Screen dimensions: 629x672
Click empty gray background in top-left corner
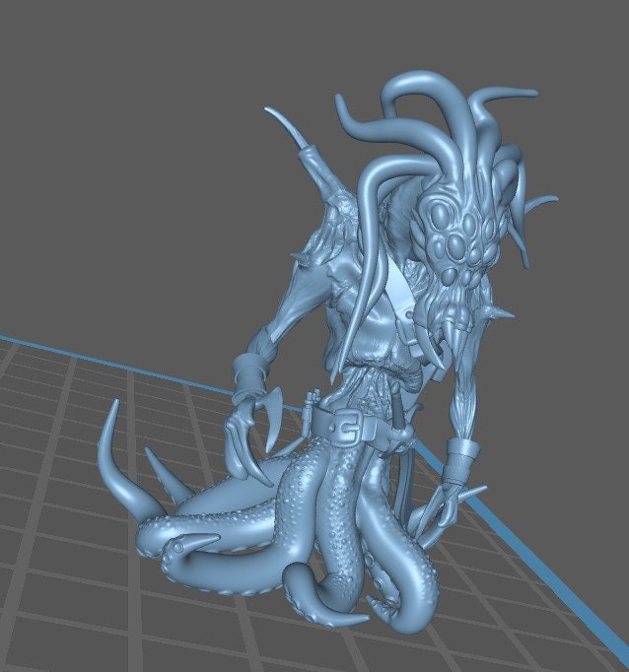click(59, 59)
